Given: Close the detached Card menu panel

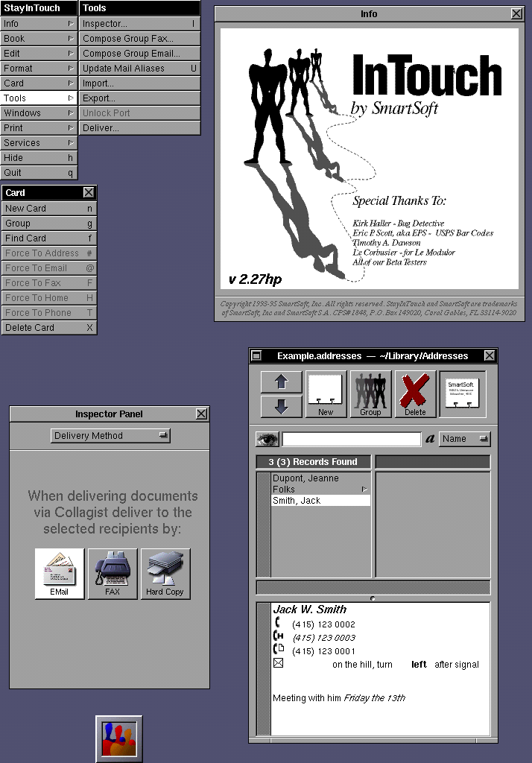Looking at the screenshot, I should (89, 192).
